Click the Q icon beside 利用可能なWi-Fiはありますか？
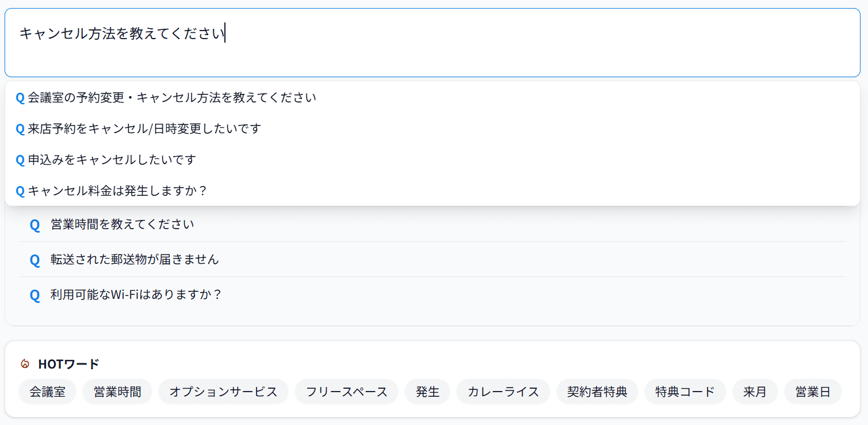The image size is (868, 425). (35, 295)
